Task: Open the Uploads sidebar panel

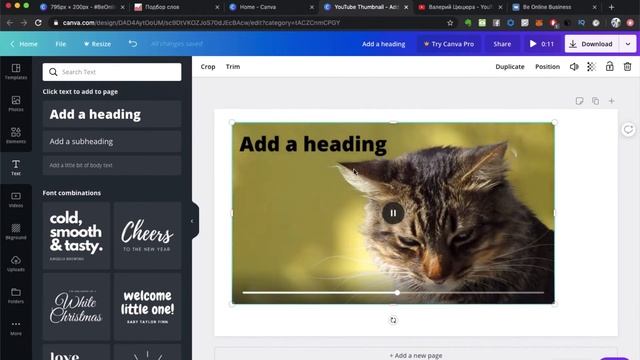Action: [x=16, y=264]
